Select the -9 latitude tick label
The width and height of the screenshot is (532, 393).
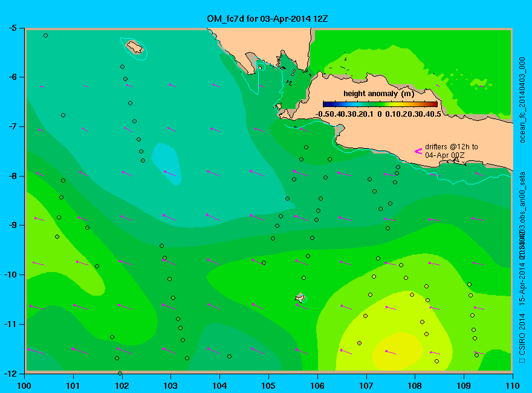13,225
